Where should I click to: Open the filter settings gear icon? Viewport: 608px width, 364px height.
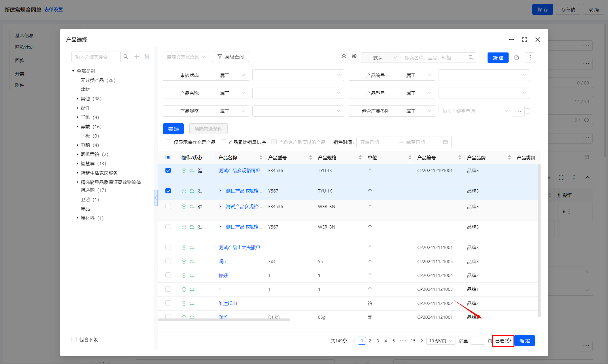pyautogui.click(x=354, y=56)
